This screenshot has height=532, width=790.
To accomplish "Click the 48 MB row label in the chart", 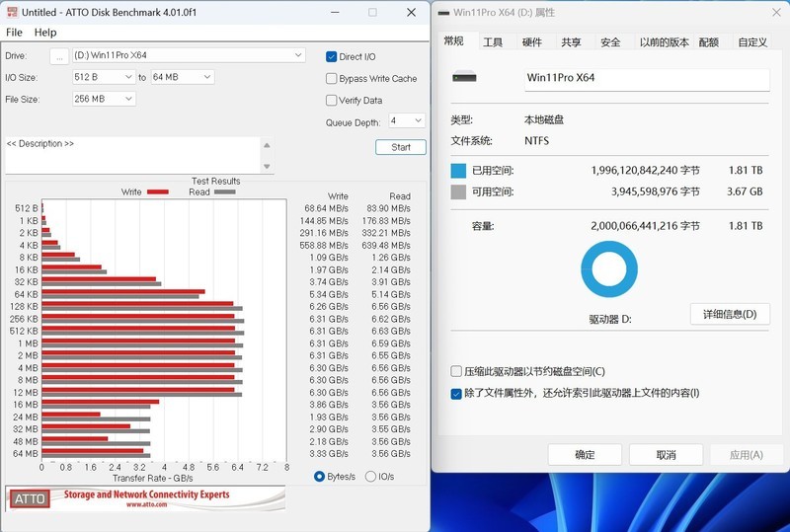I will [x=26, y=441].
